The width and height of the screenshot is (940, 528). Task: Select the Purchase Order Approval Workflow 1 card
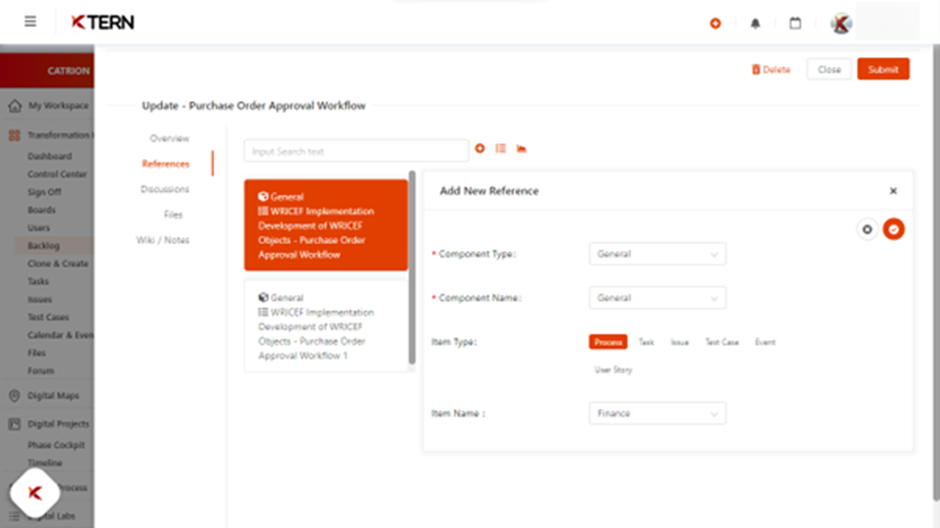coord(326,327)
